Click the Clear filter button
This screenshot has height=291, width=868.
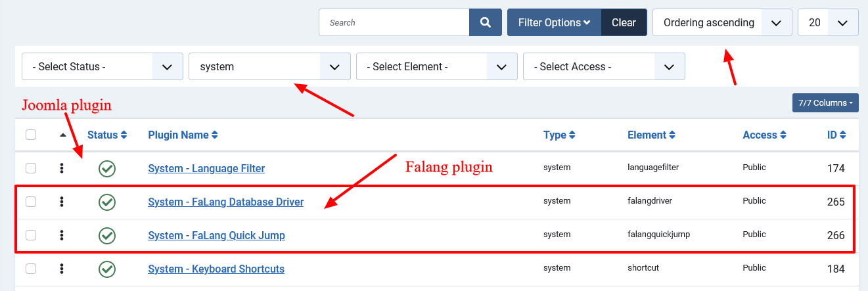point(624,22)
